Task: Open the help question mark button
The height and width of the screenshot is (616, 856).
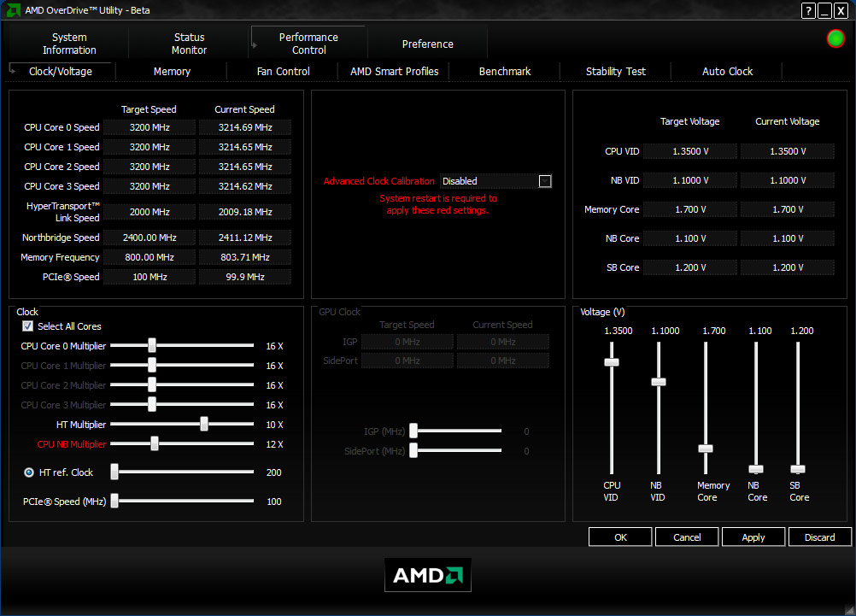Action: [x=808, y=10]
